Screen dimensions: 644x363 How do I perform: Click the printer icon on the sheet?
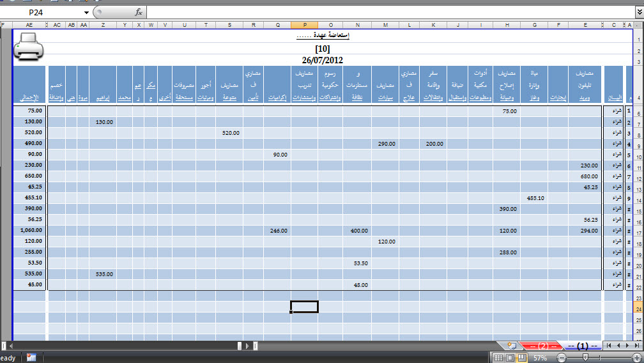click(x=28, y=47)
